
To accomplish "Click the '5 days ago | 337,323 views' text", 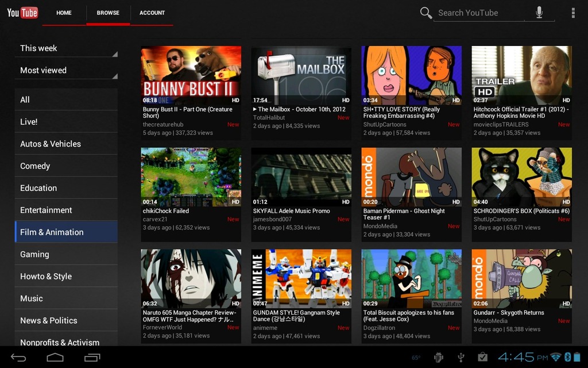I will click(x=178, y=133).
